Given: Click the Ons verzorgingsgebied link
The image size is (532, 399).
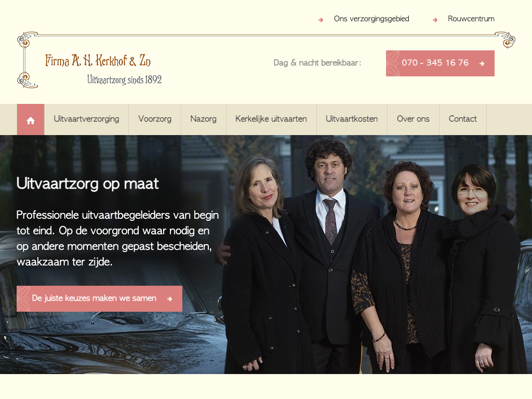Looking at the screenshot, I should [371, 19].
